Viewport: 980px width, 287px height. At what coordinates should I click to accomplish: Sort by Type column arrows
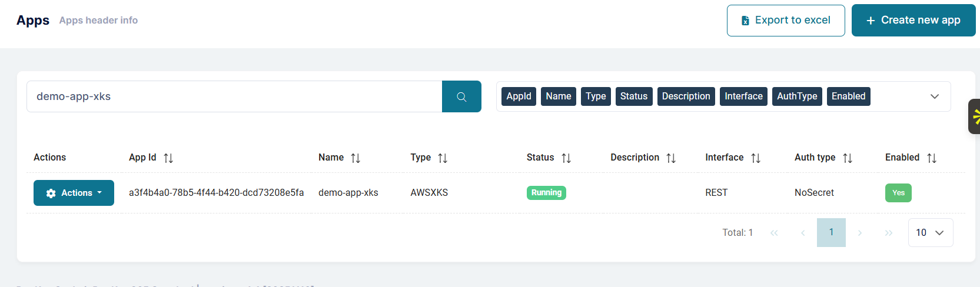tap(443, 158)
